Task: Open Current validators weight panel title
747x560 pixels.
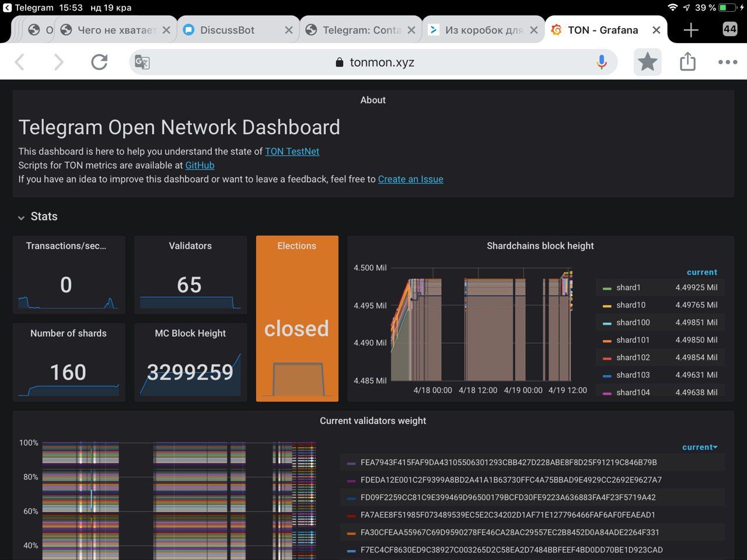Action: pos(373,421)
